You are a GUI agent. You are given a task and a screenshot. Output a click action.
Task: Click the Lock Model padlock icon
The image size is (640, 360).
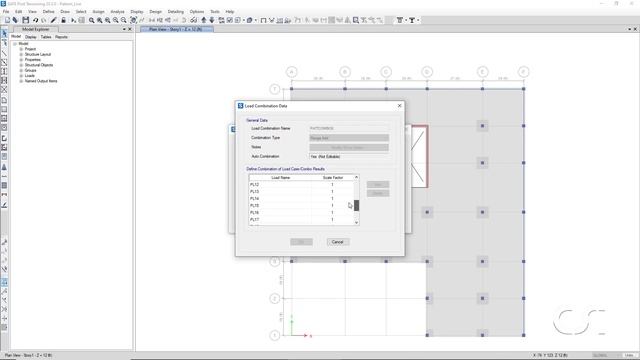click(63, 20)
